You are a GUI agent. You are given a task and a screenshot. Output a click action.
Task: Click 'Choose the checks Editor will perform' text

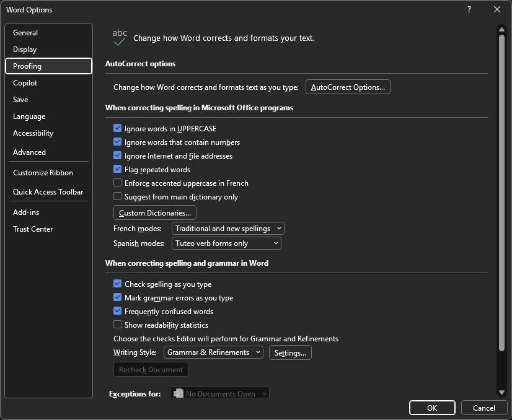tap(226, 339)
